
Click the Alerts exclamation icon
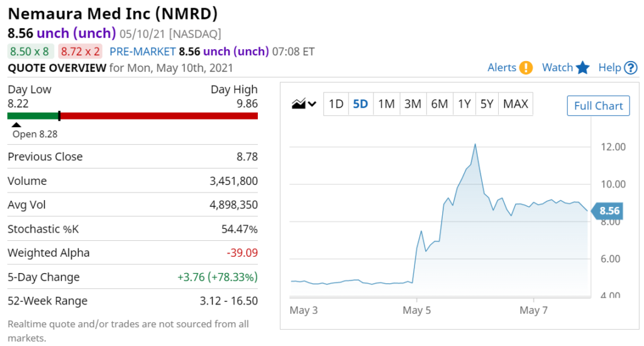point(526,68)
